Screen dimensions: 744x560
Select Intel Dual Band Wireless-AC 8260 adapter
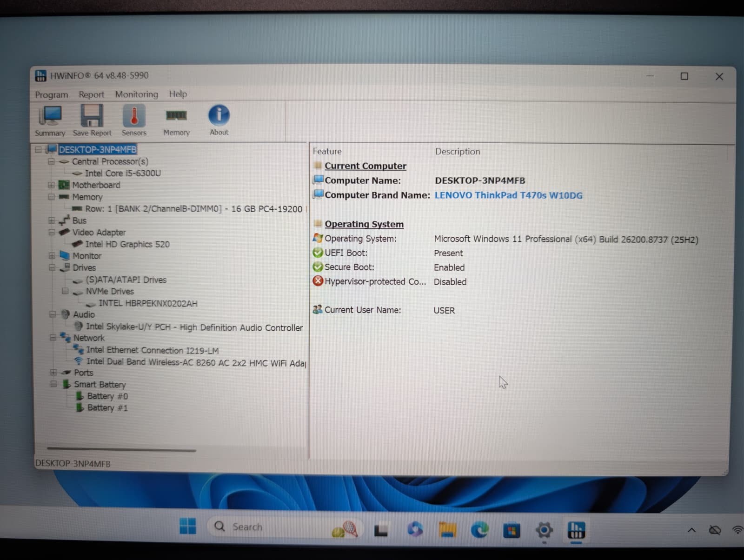pos(196,362)
